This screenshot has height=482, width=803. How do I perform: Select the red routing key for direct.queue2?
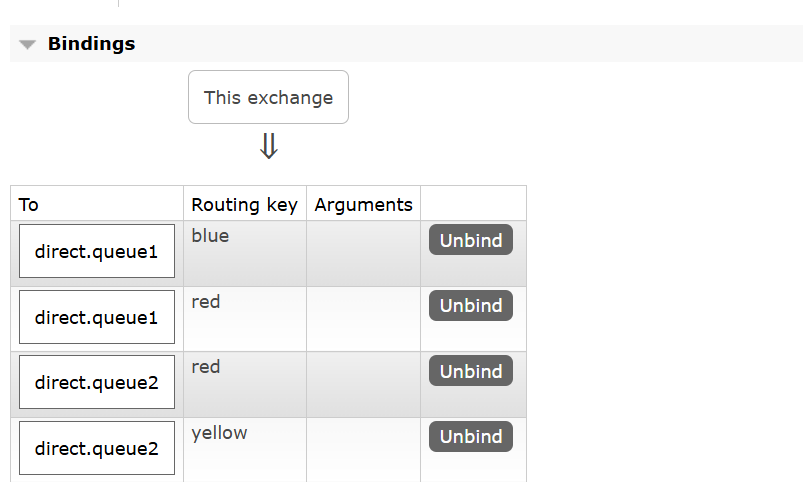(206, 367)
